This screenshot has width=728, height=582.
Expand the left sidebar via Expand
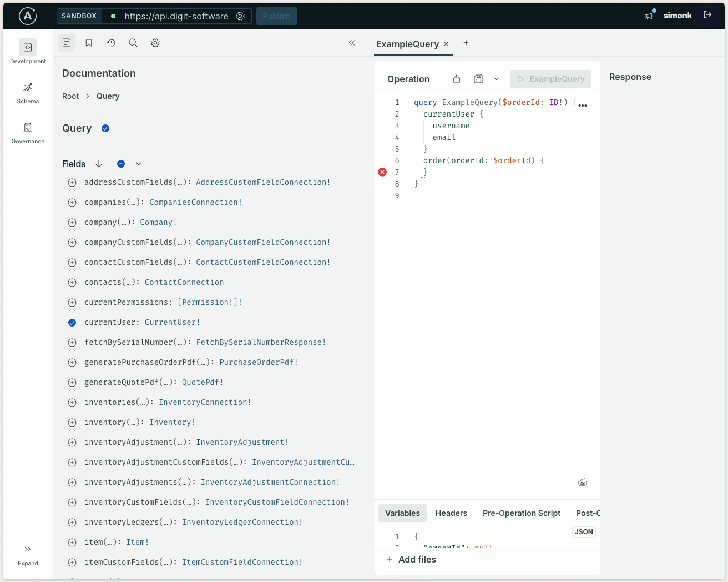[28, 555]
